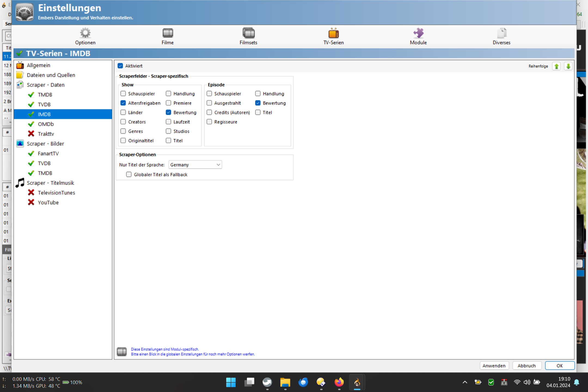Open the notifications bell in the taskbar
The height and width of the screenshot is (392, 588).
[x=577, y=382]
